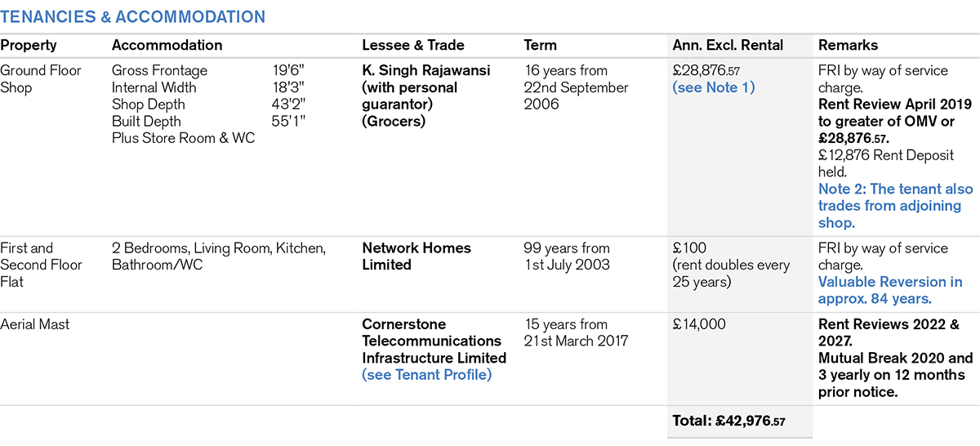Click lessee name 'K. Singh Rajawansi'

[426, 71]
